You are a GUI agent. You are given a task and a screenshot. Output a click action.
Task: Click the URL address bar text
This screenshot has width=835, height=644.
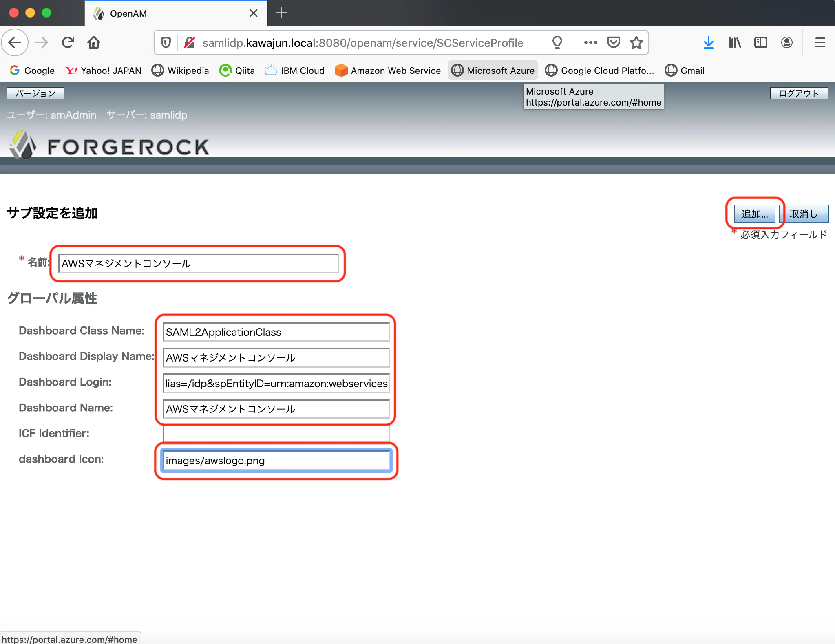point(363,42)
